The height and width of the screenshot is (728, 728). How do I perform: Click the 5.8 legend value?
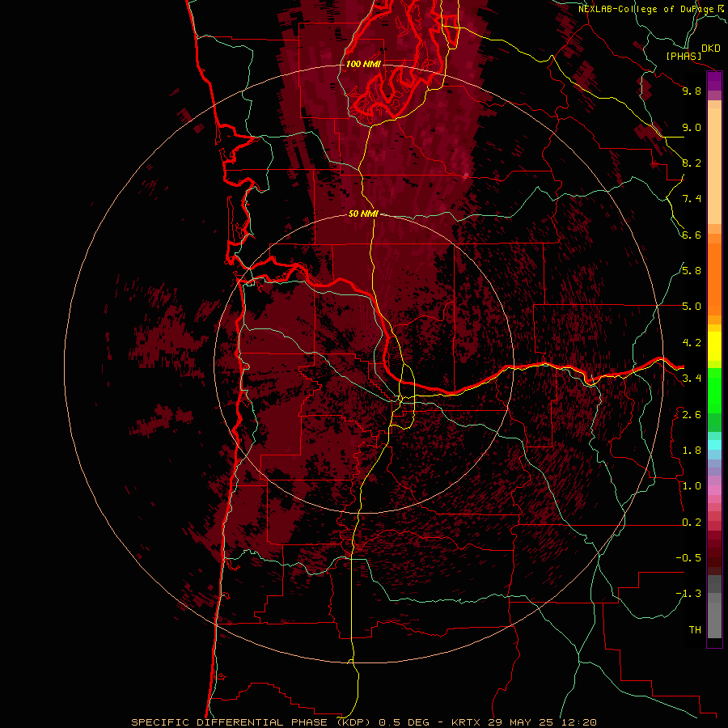[692, 271]
